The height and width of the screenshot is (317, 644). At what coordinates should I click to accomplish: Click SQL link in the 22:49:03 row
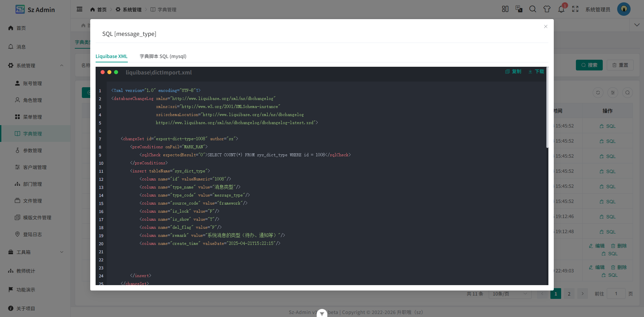(609, 275)
